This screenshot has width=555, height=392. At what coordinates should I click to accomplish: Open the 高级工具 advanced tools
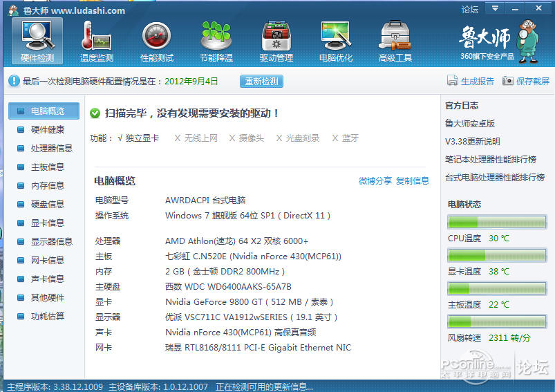tap(395, 41)
